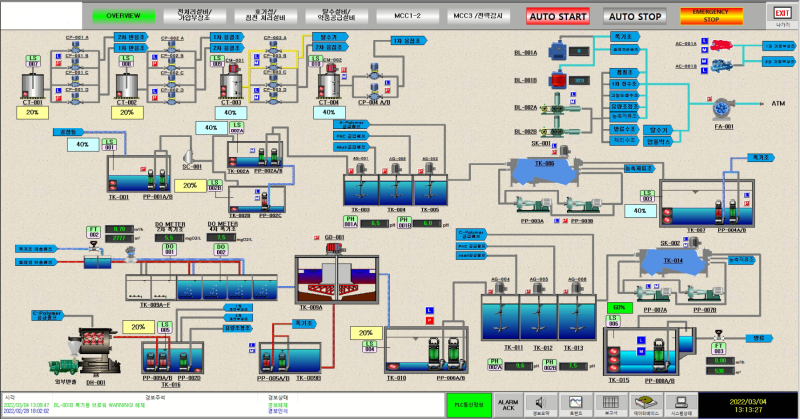800x419 pixels.
Task: Click the PH 001A value field
Action: pyautogui.click(x=375, y=224)
